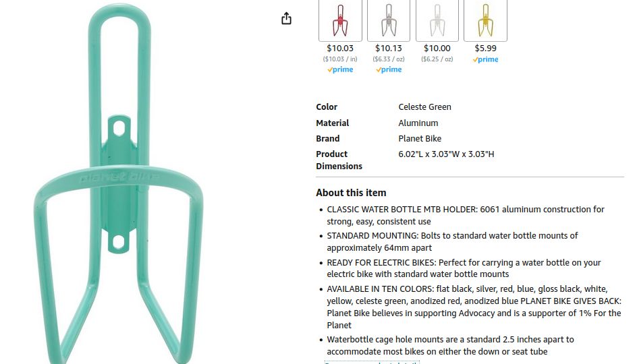
Task: Pick the white bottle cage swatch
Action: 437,20
